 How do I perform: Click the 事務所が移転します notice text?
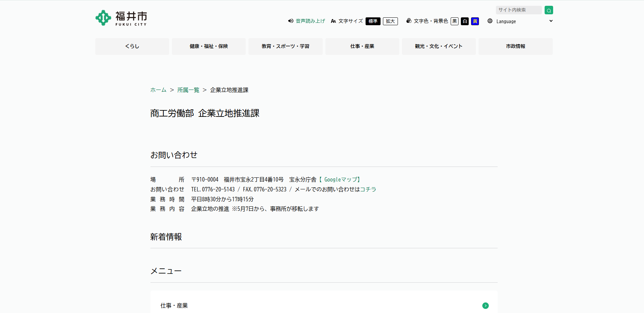tap(294, 209)
